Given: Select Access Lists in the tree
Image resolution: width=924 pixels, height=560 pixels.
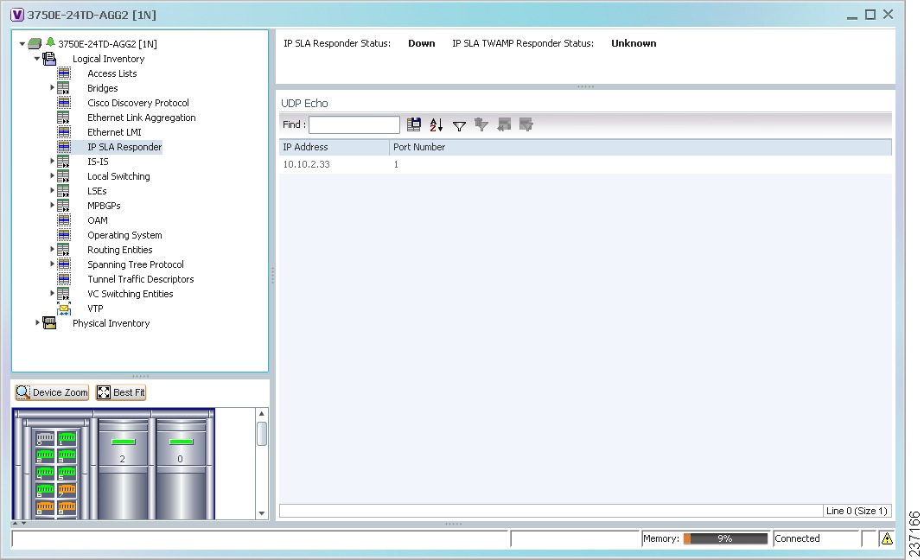Looking at the screenshot, I should (112, 73).
